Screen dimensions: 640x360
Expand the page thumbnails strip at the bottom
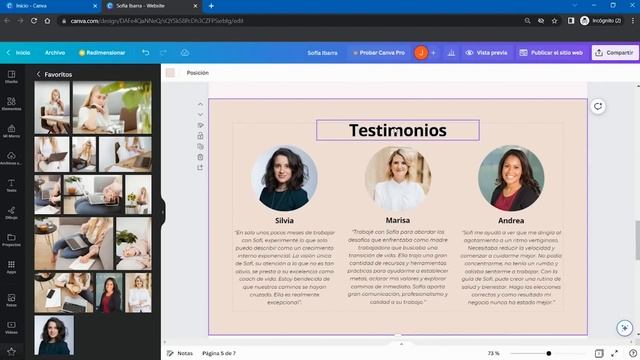coord(401,344)
